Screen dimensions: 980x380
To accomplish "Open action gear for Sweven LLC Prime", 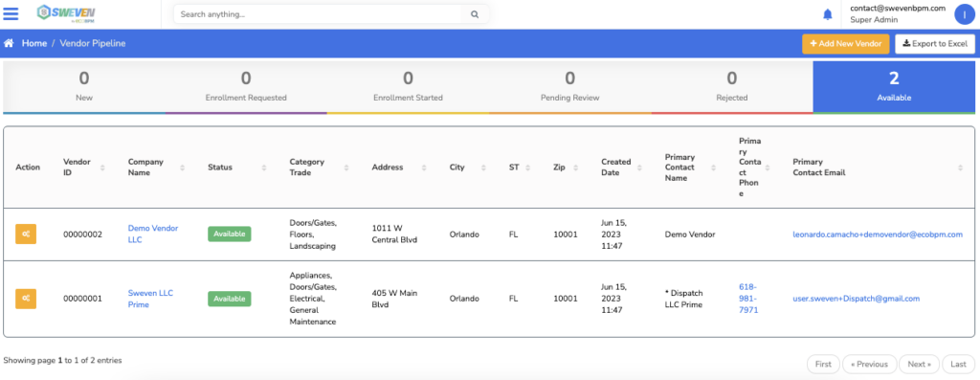I will [x=26, y=298].
